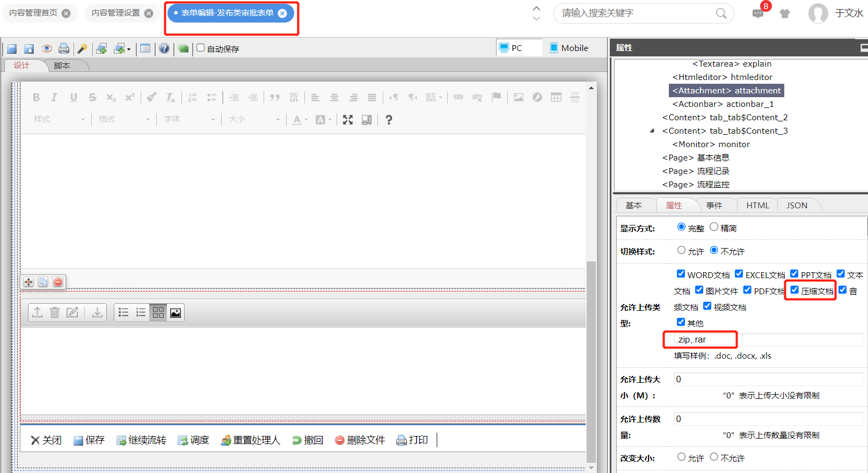Click the 删除文件 button
Image resolution: width=868 pixels, height=473 pixels.
360,440
